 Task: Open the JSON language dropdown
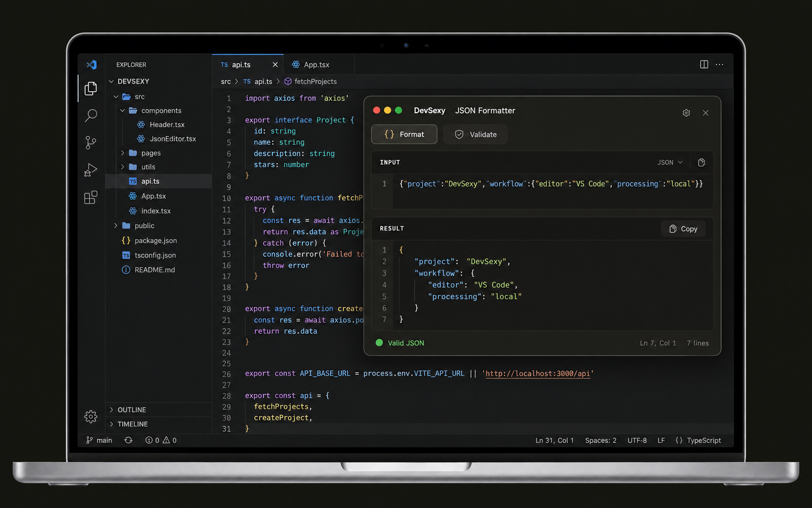[670, 162]
